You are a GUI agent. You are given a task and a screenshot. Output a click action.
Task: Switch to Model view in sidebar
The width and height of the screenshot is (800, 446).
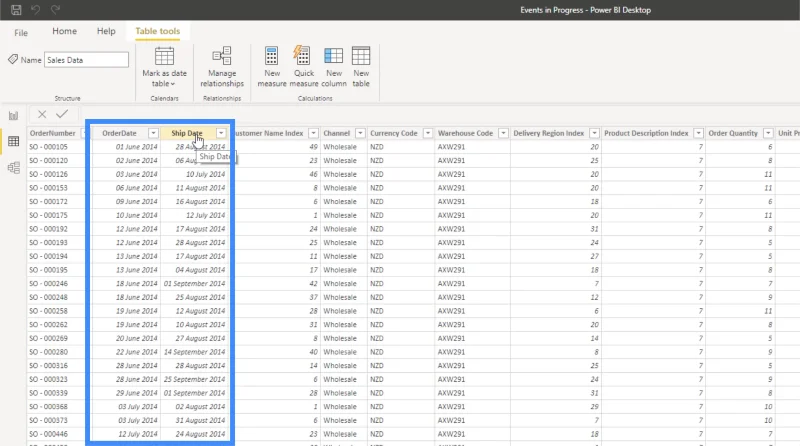(x=13, y=167)
